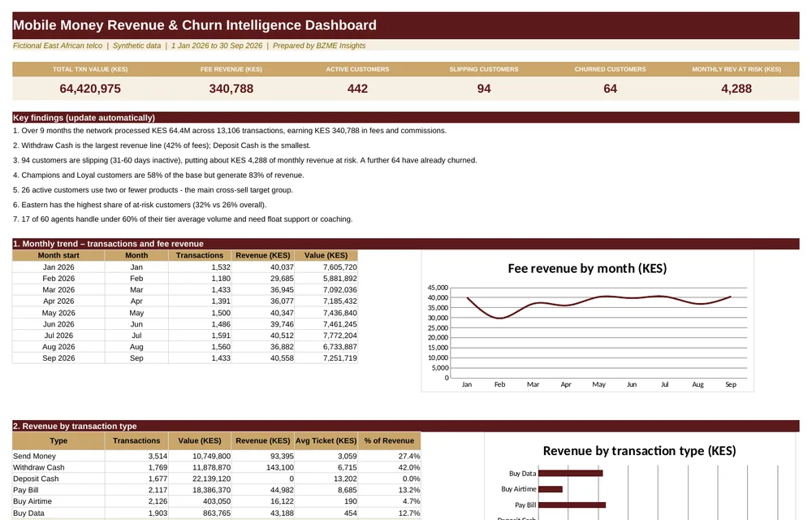Click the fee revenue line chart curve
The image size is (812, 520).
pyautogui.click(x=598, y=297)
